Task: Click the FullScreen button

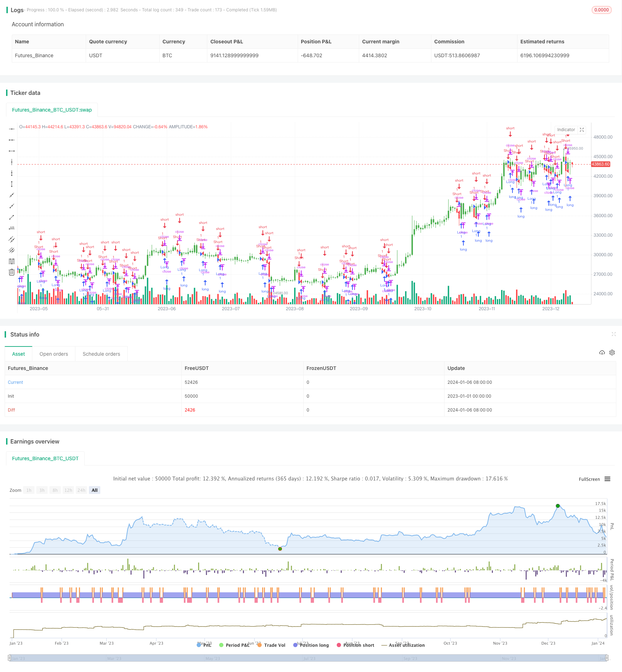Action: (589, 479)
